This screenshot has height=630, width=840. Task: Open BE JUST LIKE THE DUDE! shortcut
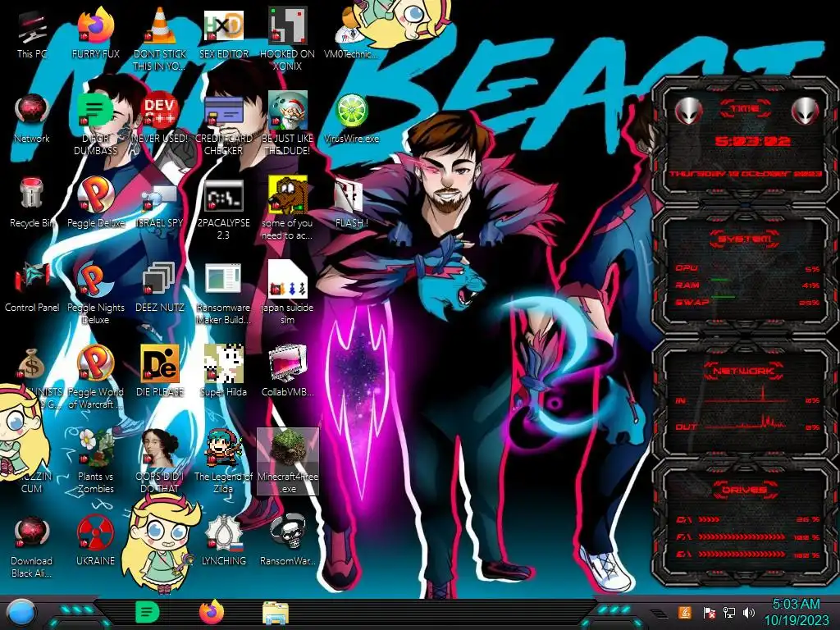tap(287, 125)
